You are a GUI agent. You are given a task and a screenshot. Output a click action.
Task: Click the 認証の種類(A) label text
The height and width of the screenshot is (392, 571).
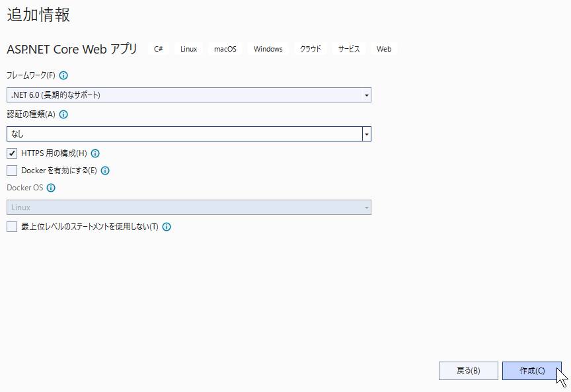pos(31,114)
